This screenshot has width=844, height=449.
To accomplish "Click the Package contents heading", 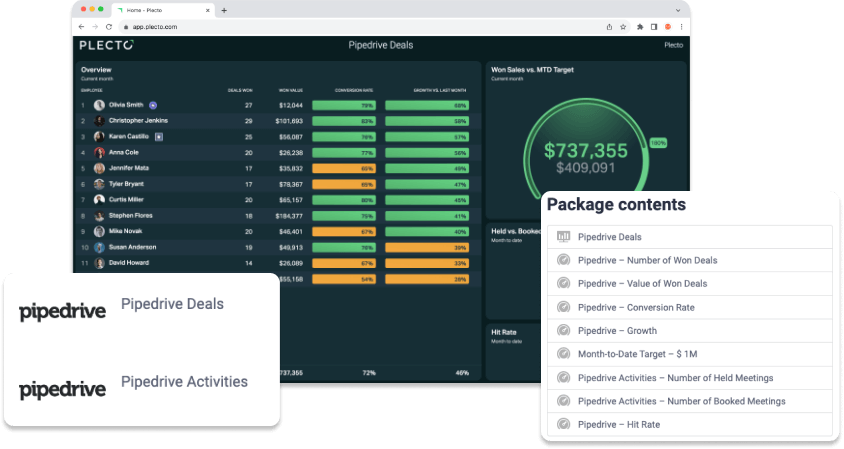I will point(616,205).
